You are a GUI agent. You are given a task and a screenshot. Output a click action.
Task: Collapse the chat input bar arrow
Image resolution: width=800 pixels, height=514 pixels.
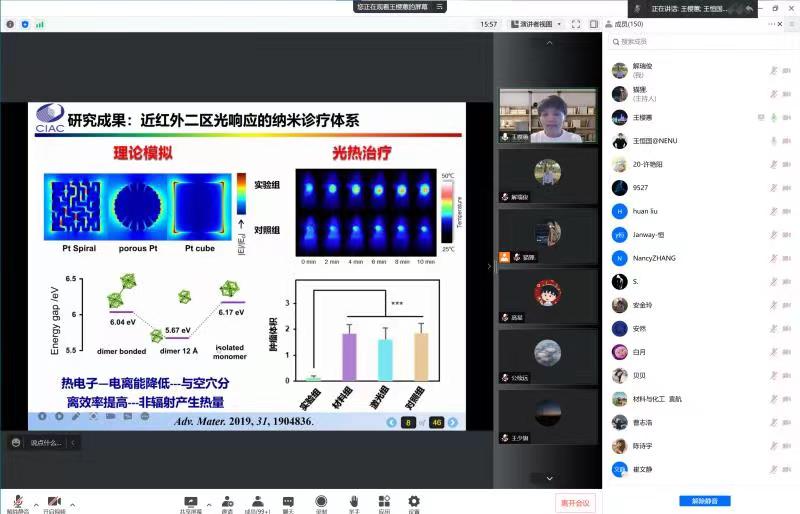pyautogui.click(x=72, y=442)
